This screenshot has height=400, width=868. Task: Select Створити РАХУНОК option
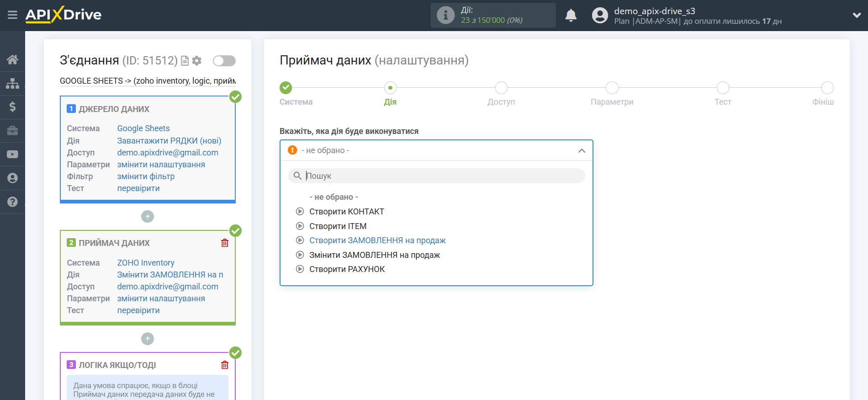(347, 269)
